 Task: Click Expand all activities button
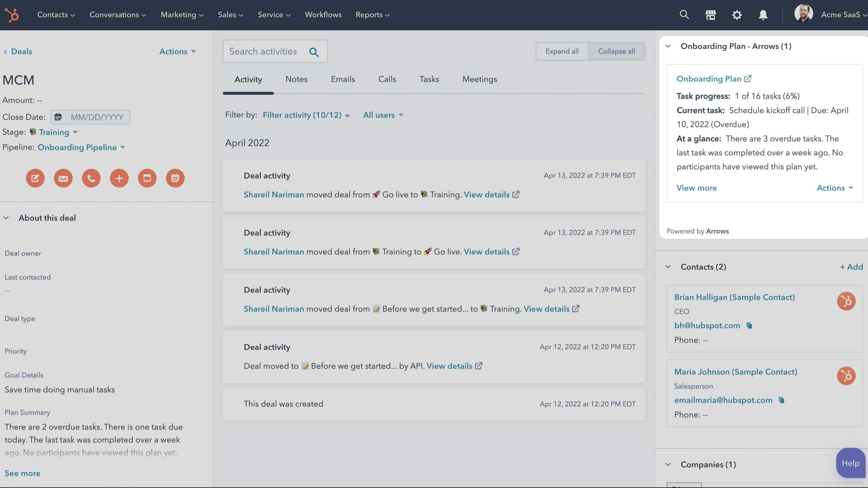coord(562,51)
